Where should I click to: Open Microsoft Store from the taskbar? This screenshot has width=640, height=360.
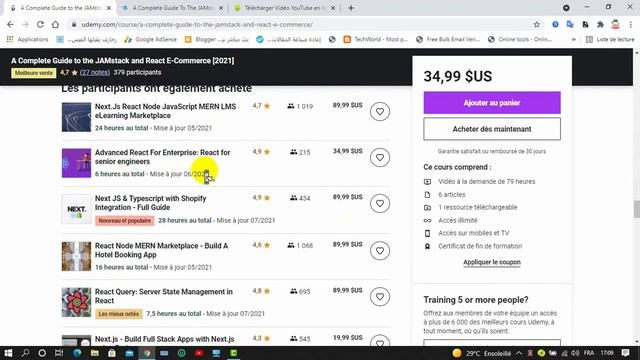(x=112, y=353)
